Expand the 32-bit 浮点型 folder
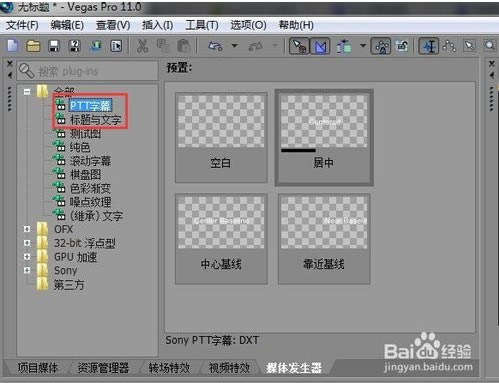Screen dimensions: 499x383 point(27,243)
